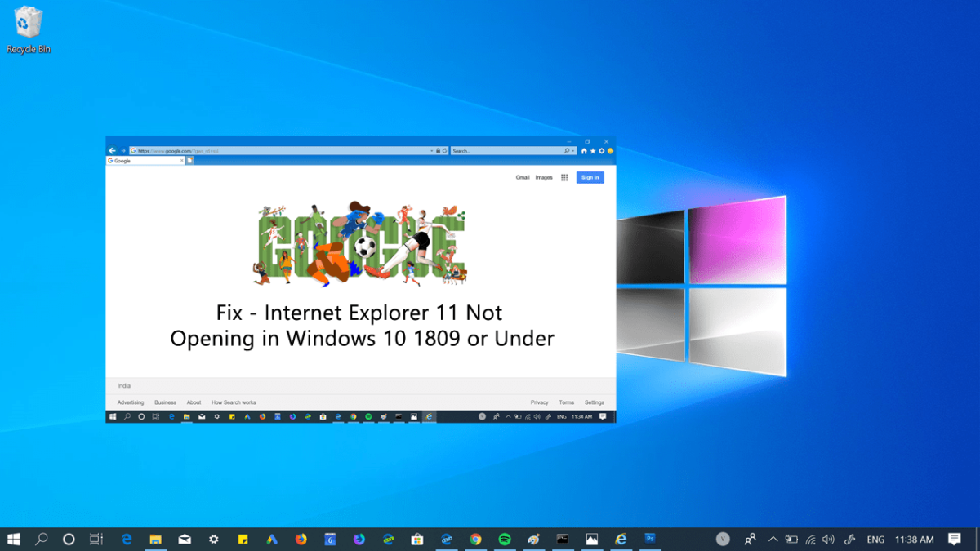Open the Internet Explorer home page icon
This screenshot has height=551, width=980.
(x=584, y=150)
